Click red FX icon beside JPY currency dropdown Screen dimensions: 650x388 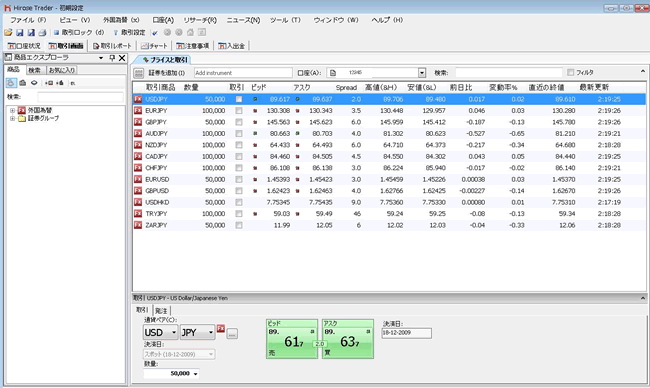pyautogui.click(x=221, y=328)
